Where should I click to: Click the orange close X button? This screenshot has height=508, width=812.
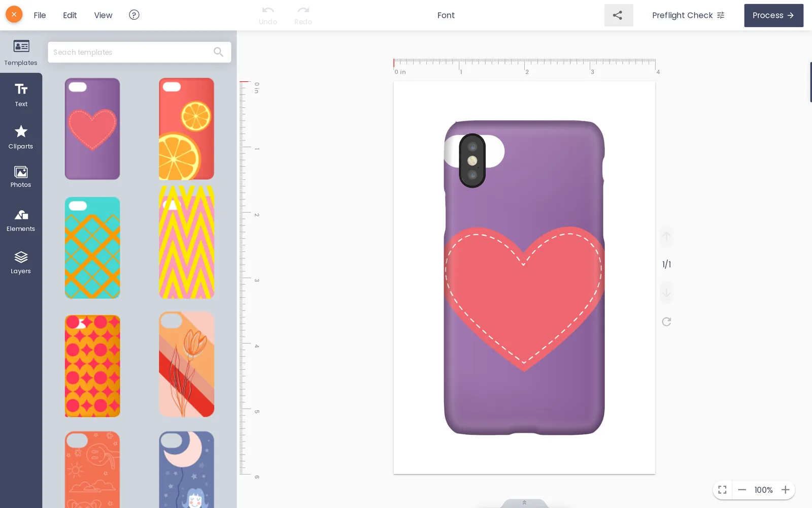click(x=14, y=14)
